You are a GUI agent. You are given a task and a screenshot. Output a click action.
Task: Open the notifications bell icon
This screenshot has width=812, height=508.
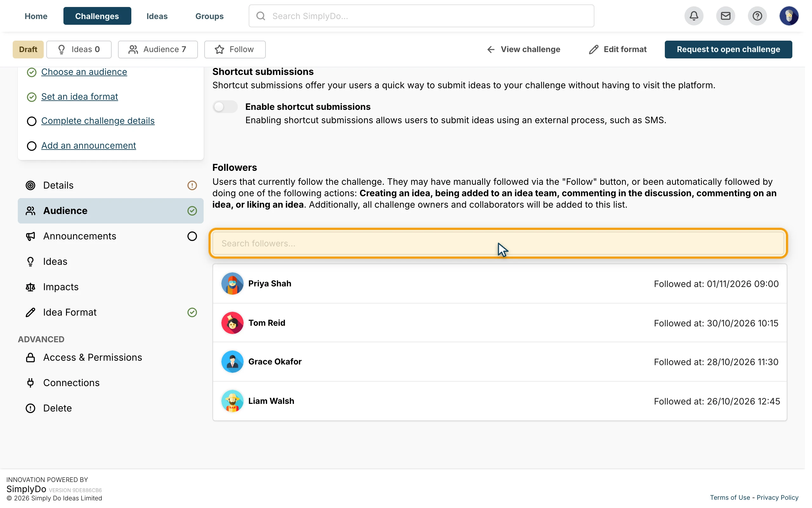(694, 16)
